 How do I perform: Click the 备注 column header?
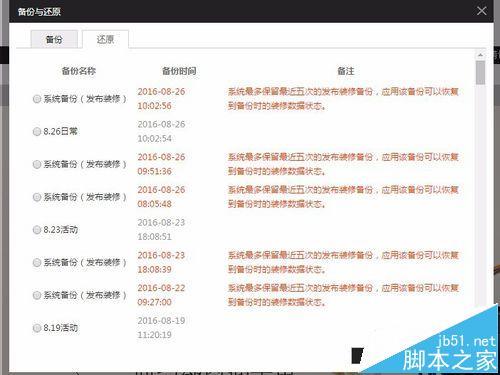[x=346, y=71]
